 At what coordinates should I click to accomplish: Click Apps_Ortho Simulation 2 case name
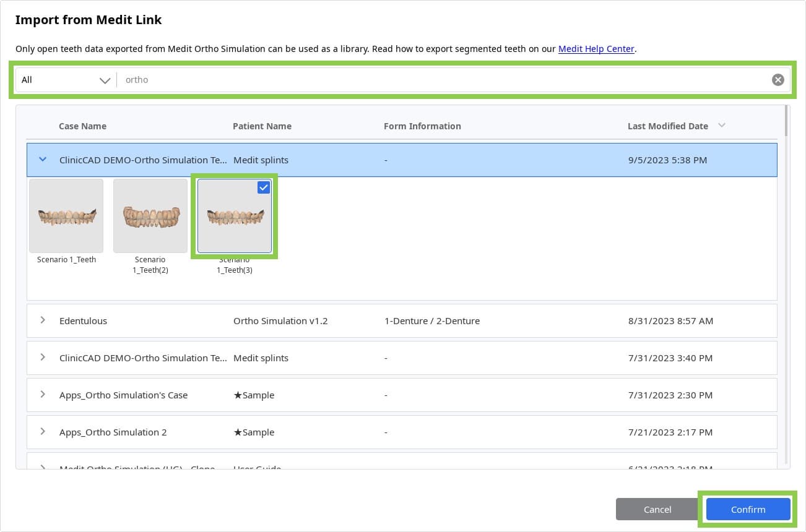113,432
